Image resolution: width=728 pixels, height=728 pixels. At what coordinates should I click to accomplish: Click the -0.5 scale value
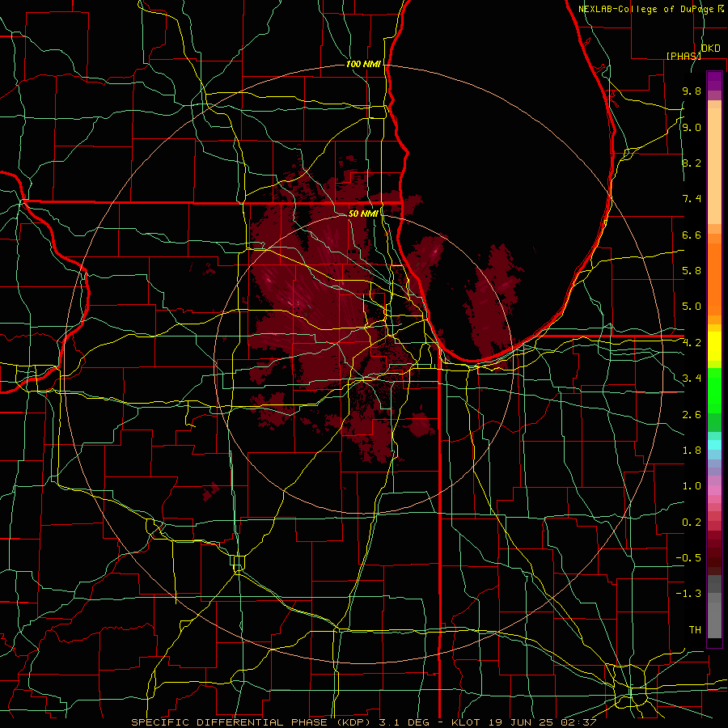[x=688, y=558]
